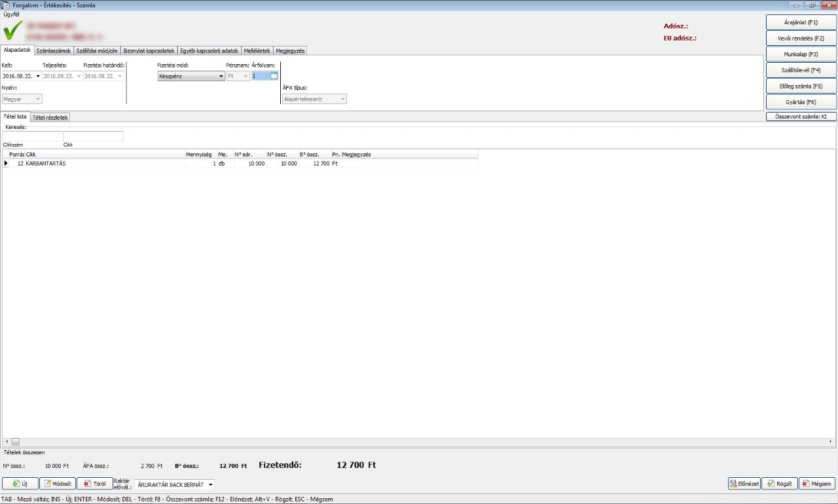Open the Előnézet print preview
Viewport: 838px width, 504px height.
click(744, 484)
